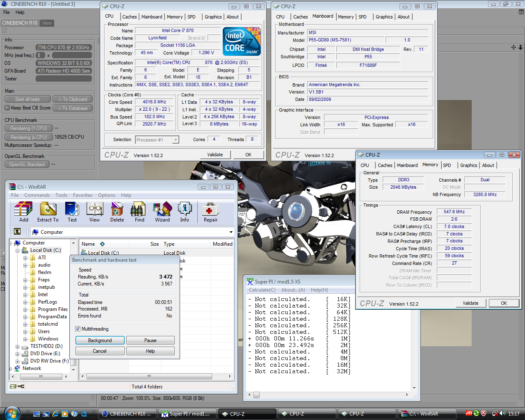
Task: Open the Processor #1 selection dropdown
Action: [176, 140]
